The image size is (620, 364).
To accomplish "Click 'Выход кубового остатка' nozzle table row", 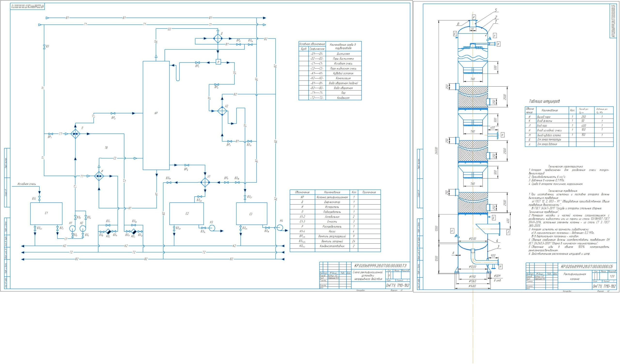I will [x=569, y=135].
